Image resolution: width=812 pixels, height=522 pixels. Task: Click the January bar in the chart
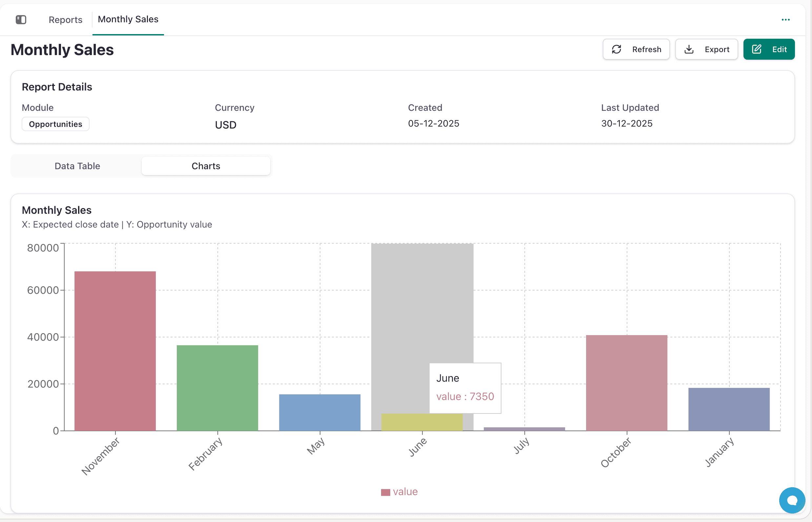[x=729, y=409]
